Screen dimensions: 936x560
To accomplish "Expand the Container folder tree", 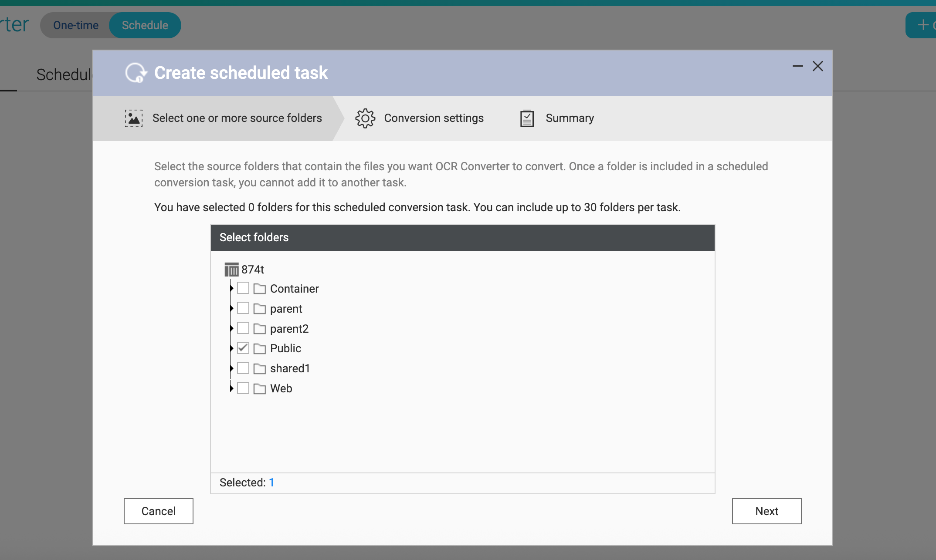I will pos(231,288).
